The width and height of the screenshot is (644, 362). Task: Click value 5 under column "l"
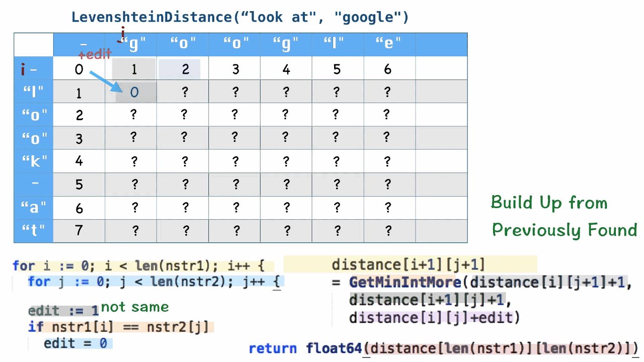tap(337, 69)
